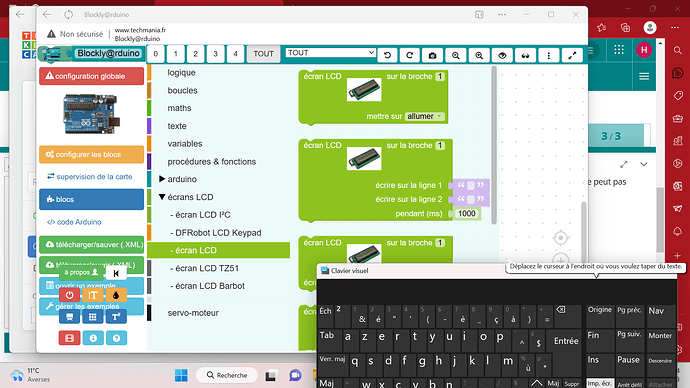
Task: Click the fullscreen expand arrows icon
Action: (x=572, y=55)
